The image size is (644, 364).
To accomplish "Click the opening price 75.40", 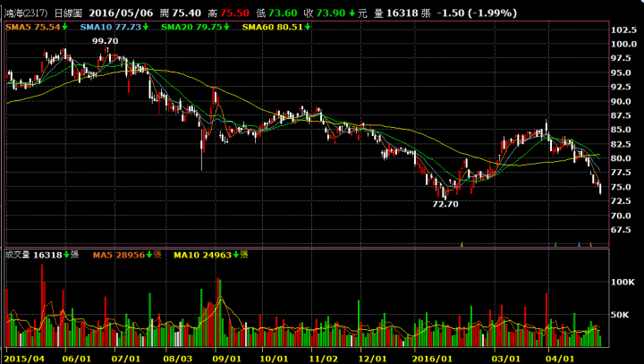I will click(x=186, y=13).
